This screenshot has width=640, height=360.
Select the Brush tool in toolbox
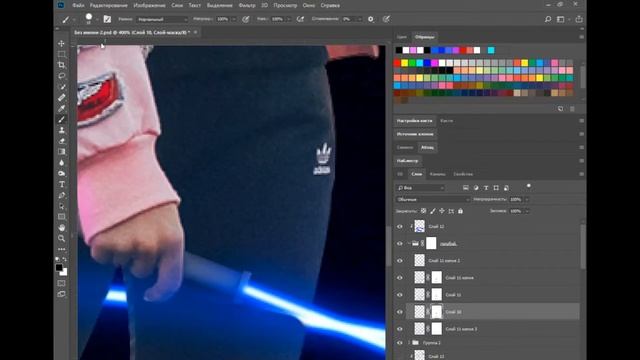(62, 119)
